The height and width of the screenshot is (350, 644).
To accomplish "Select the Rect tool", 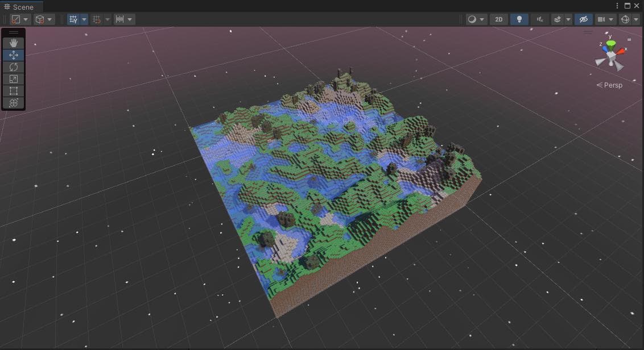I will point(14,91).
